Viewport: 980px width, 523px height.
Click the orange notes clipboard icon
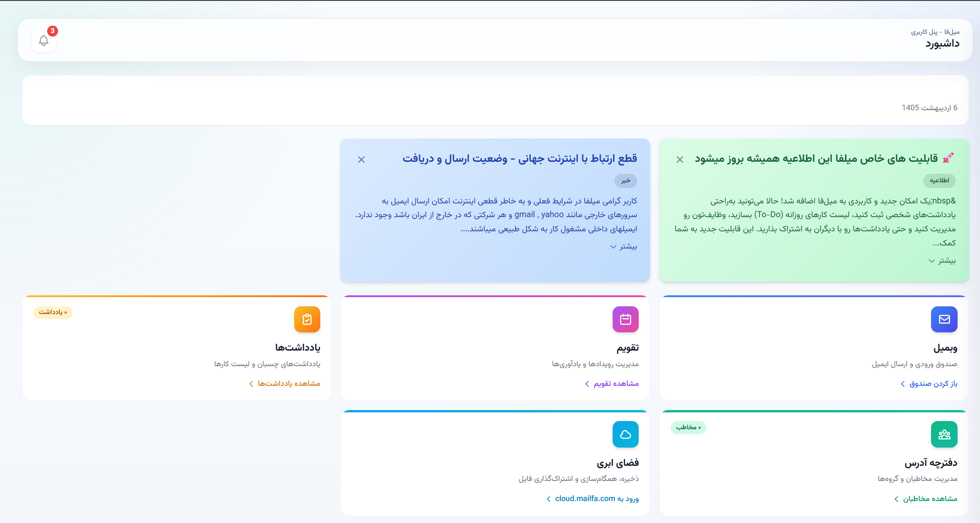click(307, 319)
